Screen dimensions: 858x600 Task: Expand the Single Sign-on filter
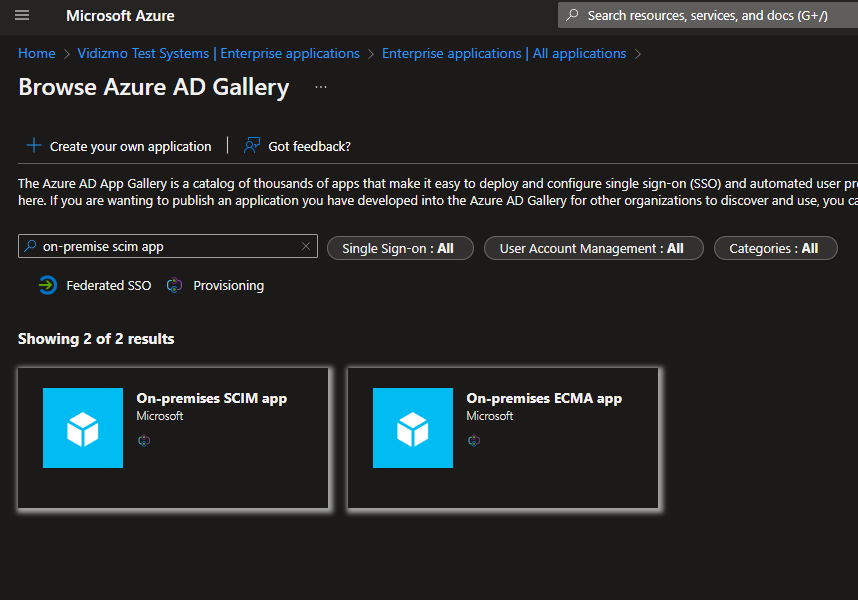coord(398,248)
